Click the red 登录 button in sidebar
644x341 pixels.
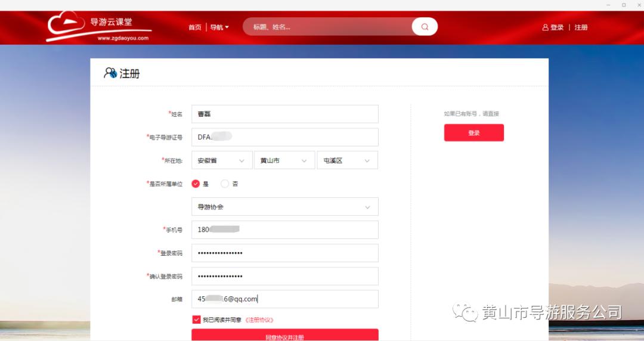pyautogui.click(x=473, y=133)
